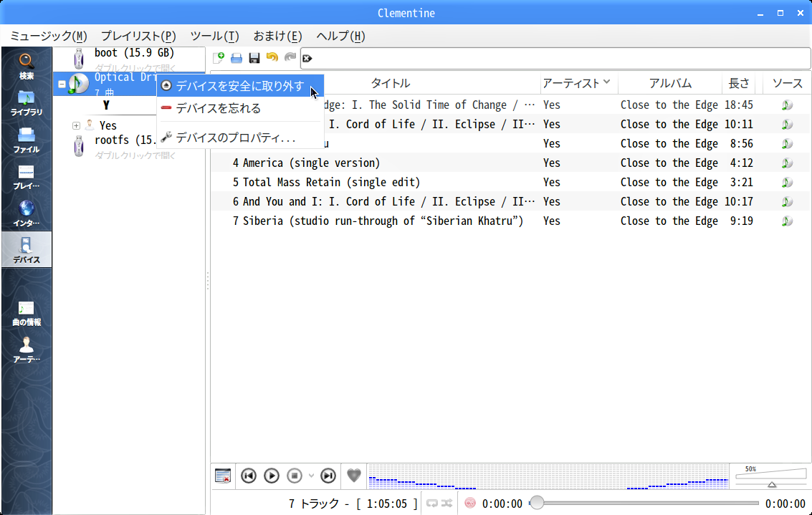Viewport: 812px width, 515px height.
Task: Select the Devices (デバイス) sidebar tab
Action: (x=27, y=249)
